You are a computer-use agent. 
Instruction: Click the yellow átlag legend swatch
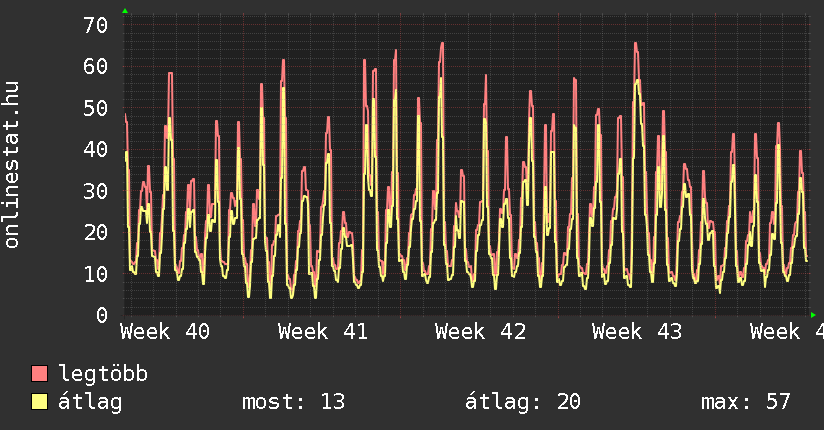click(39, 402)
